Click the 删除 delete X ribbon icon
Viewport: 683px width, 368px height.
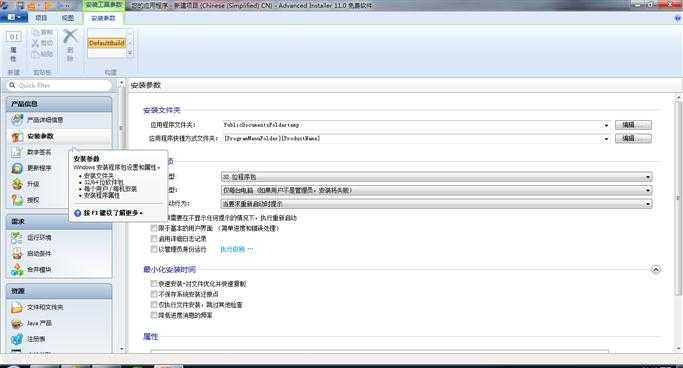(70, 37)
